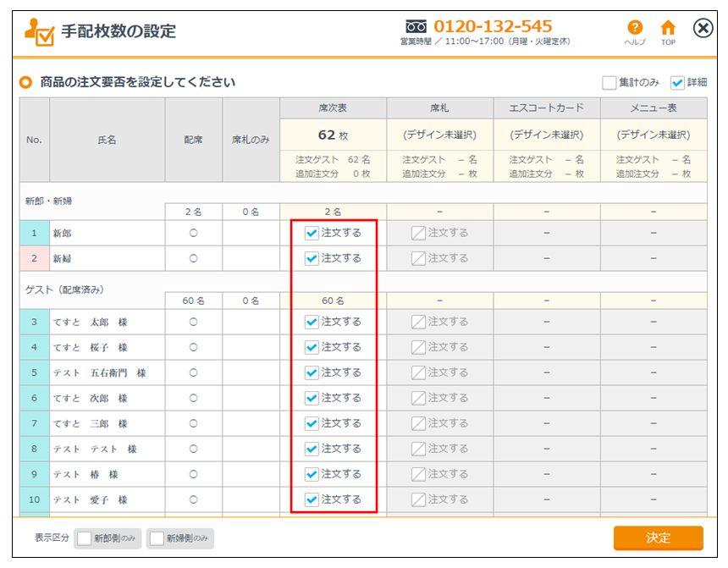Viewport: 728px width, 568px height.
Task: Check 席札 注文する for てすと 桜子
Action: (418, 347)
